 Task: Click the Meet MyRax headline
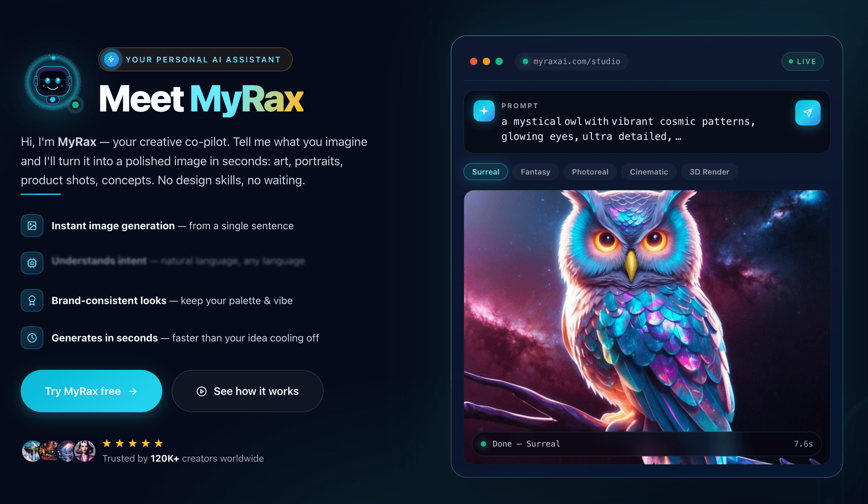(201, 99)
